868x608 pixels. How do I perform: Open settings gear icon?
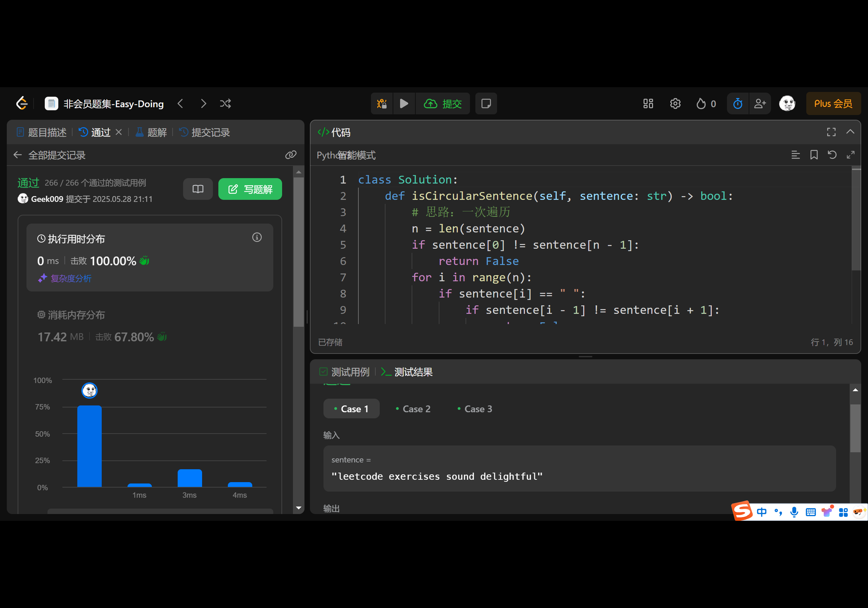675,104
